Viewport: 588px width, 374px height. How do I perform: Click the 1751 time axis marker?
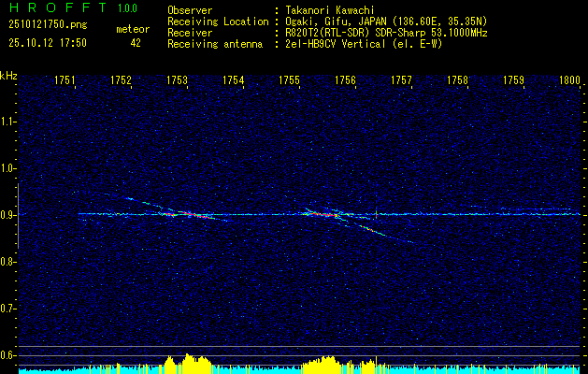pyautogui.click(x=65, y=79)
